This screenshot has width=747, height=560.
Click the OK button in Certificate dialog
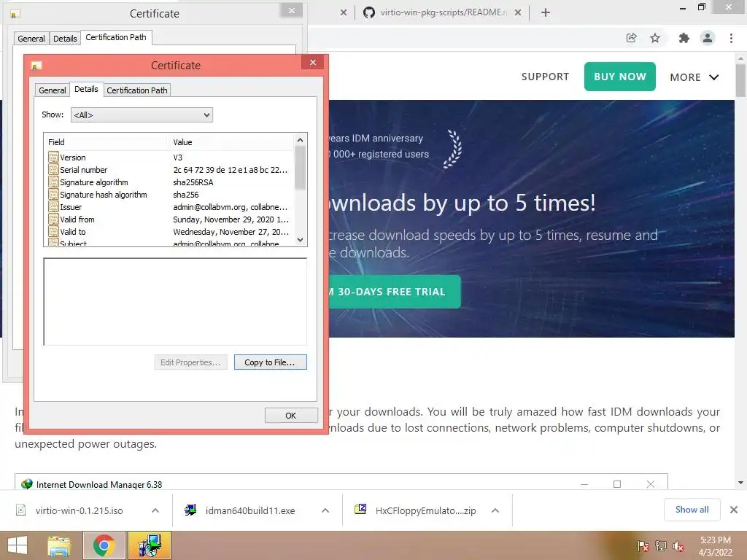click(x=290, y=415)
